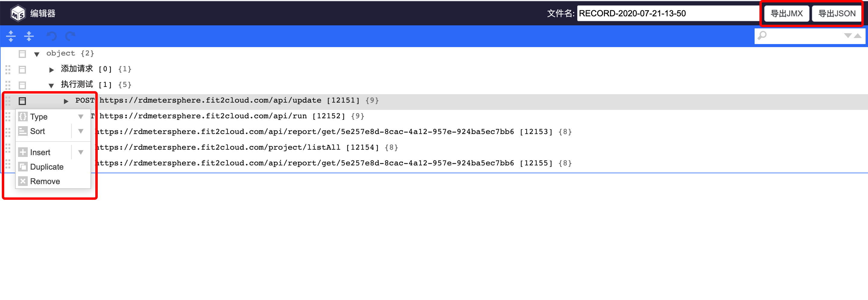
Task: Collapse all fields with the toolbar icon
Action: pyautogui.click(x=29, y=36)
